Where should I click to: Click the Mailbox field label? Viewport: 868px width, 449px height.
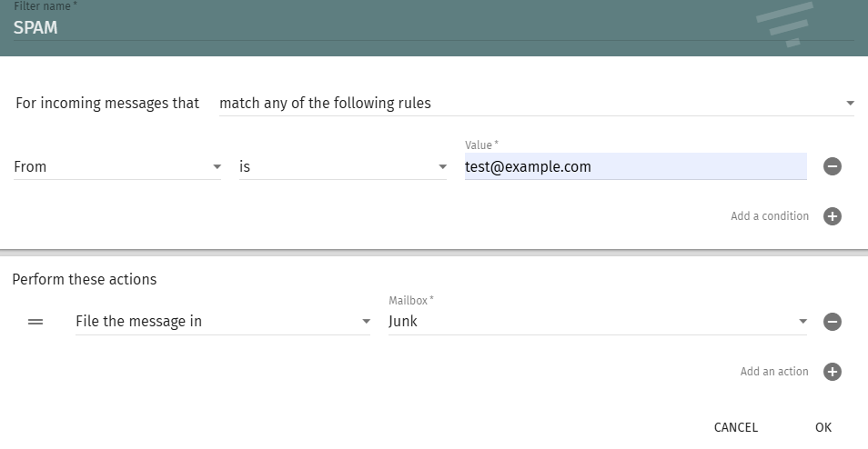(x=410, y=300)
